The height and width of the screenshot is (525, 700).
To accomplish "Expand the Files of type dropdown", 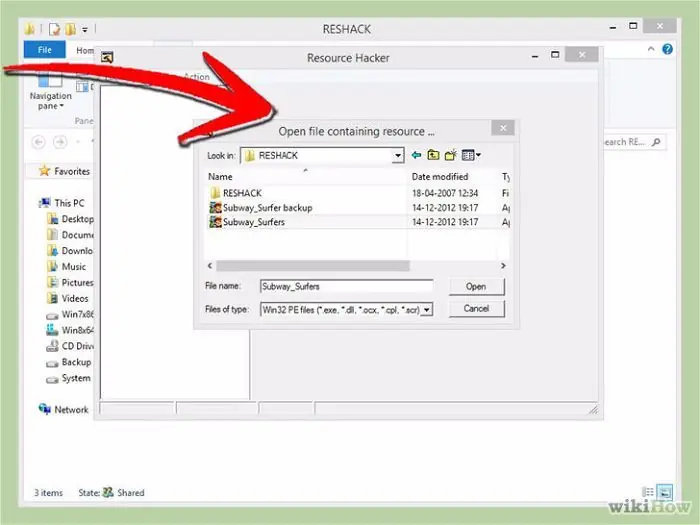I will click(x=427, y=309).
